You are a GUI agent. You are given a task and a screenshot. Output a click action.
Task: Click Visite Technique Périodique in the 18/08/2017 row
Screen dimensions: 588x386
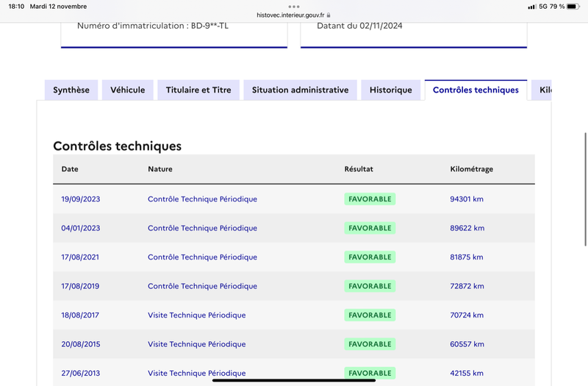point(197,315)
